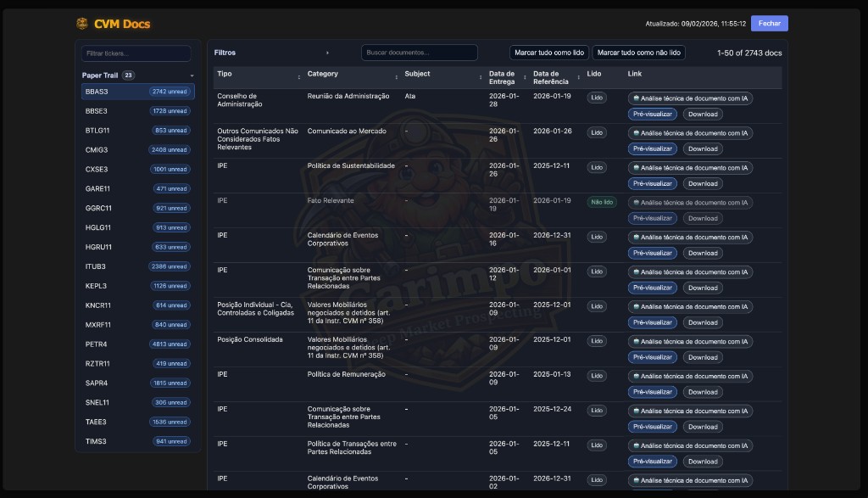Image resolution: width=868 pixels, height=498 pixels.
Task: Open AI analysis for Reunião da Administração row
Action: 690,98
